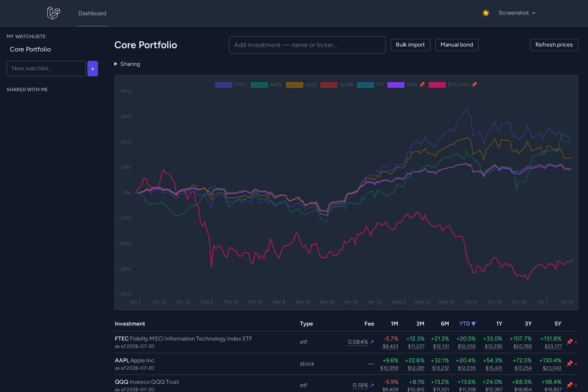This screenshot has width=588, height=392.
Task: Click FTEC Fidelity MSCI investment name
Action: click(x=183, y=339)
